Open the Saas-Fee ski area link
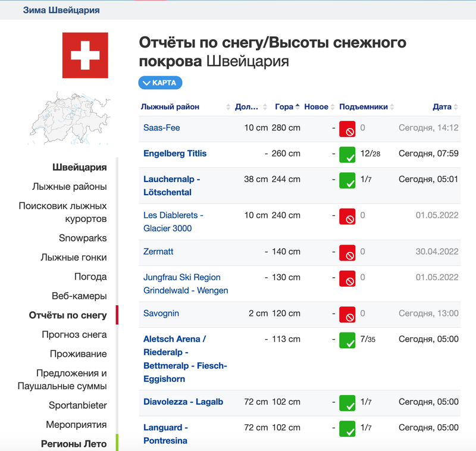 click(161, 128)
